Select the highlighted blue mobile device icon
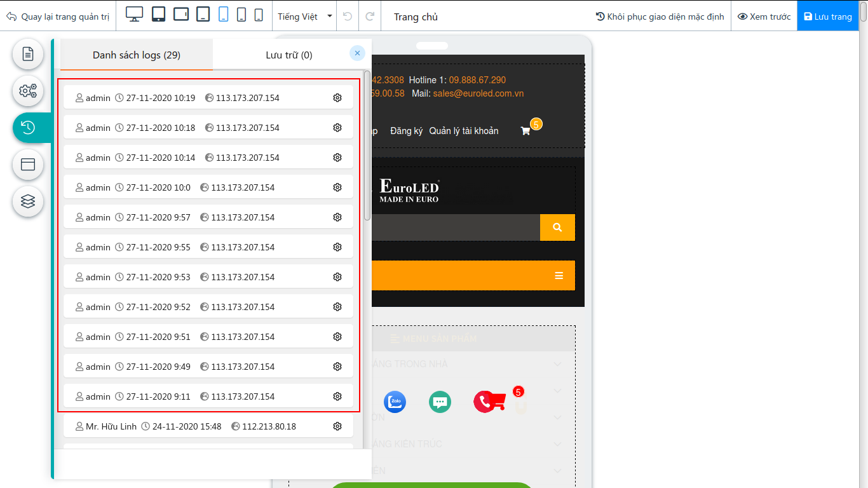Viewport: 868px width, 488px height. [x=223, y=15]
